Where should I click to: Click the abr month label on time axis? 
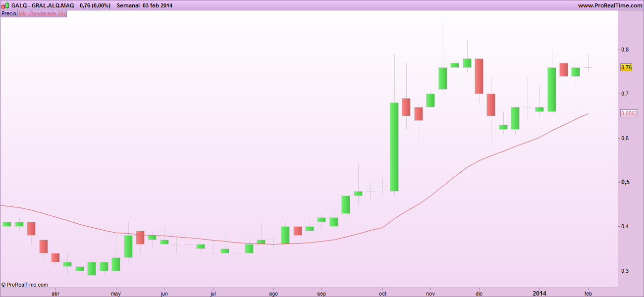click(x=55, y=293)
